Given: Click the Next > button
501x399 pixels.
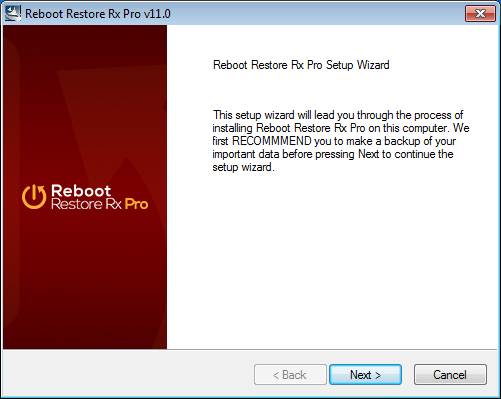Looking at the screenshot, I should click(365, 375).
